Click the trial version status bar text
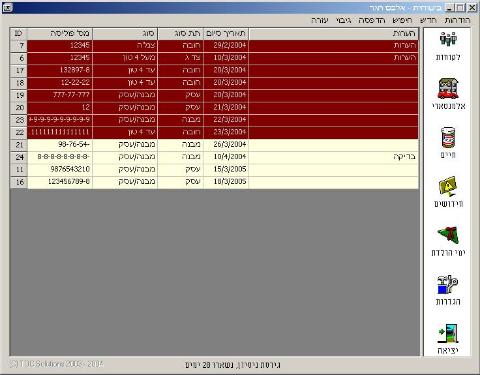The height and width of the screenshot is (375, 480). 233,365
